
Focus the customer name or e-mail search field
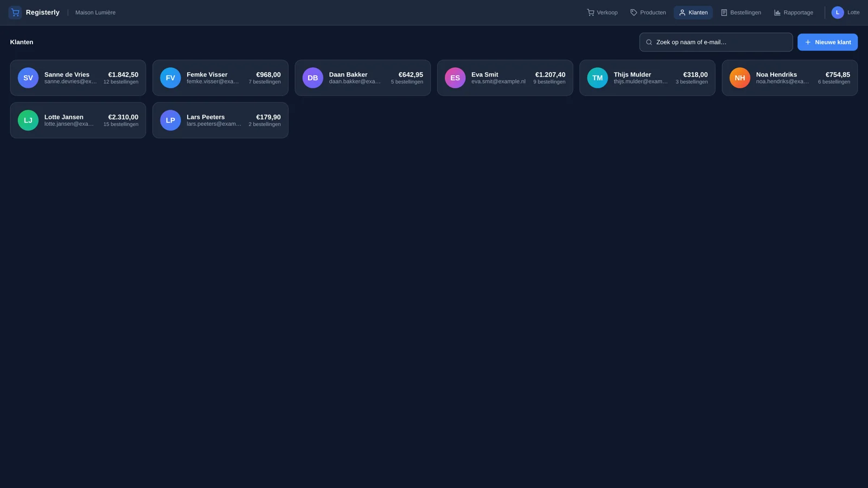tap(716, 42)
